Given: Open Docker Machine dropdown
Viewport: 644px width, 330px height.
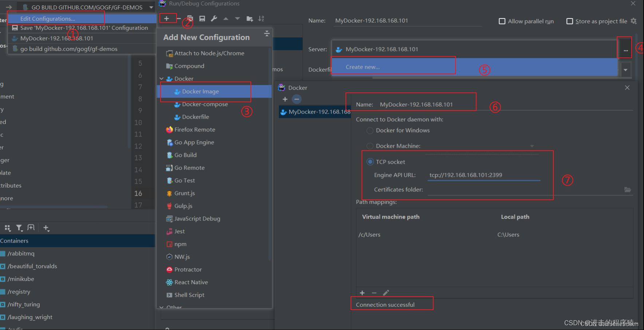Looking at the screenshot, I should pos(532,146).
